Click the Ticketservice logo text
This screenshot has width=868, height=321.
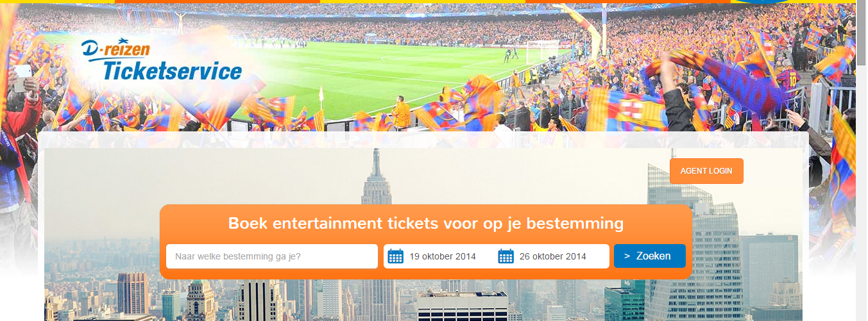pos(173,71)
